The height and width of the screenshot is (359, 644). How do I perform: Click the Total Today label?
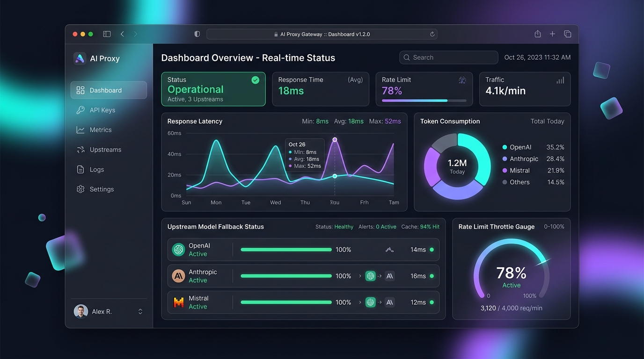[547, 121]
